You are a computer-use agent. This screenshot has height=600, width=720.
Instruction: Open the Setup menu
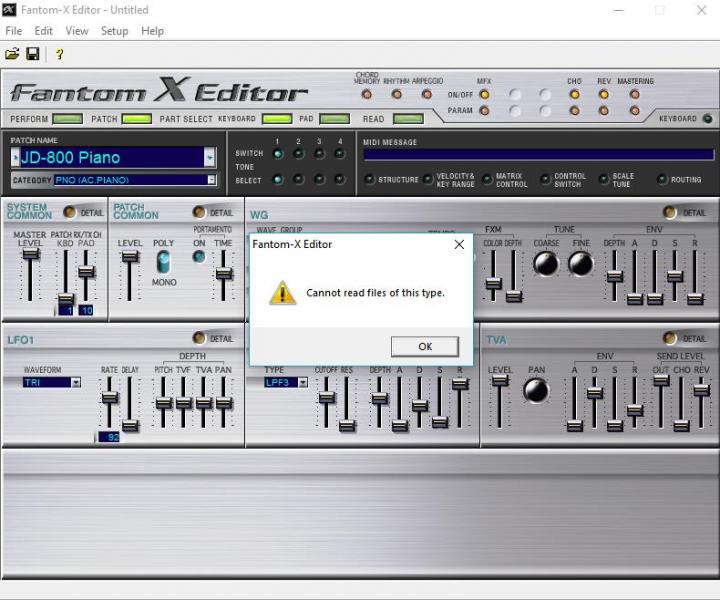click(x=114, y=31)
